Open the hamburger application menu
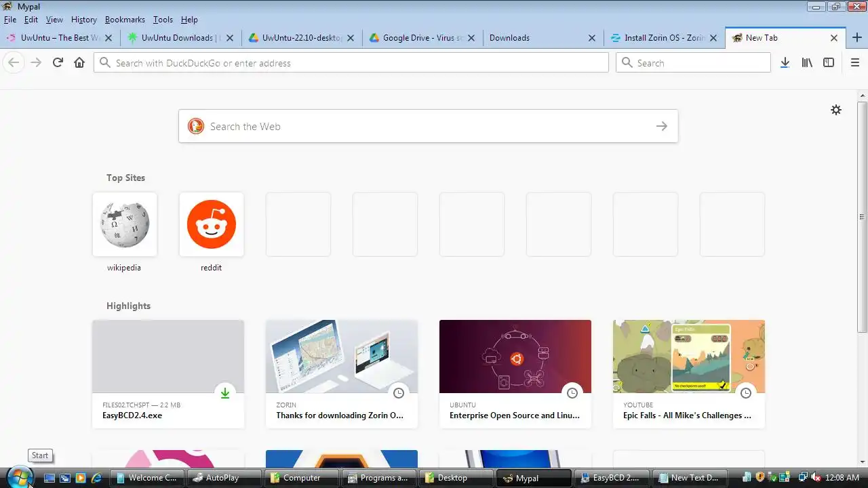Viewport: 868px width, 488px height. pos(855,62)
